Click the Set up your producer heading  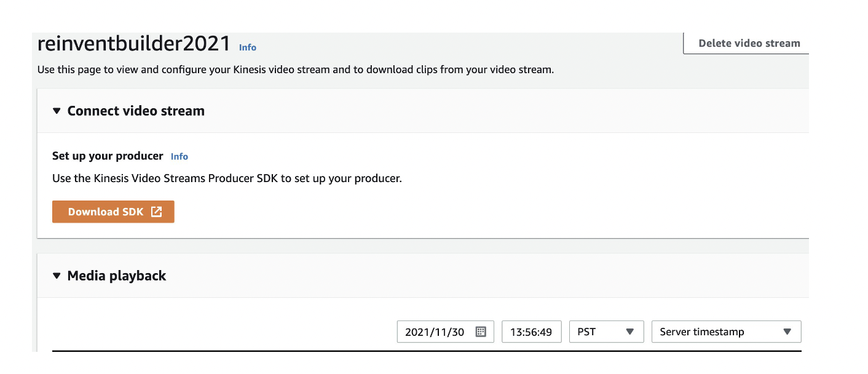pos(108,156)
